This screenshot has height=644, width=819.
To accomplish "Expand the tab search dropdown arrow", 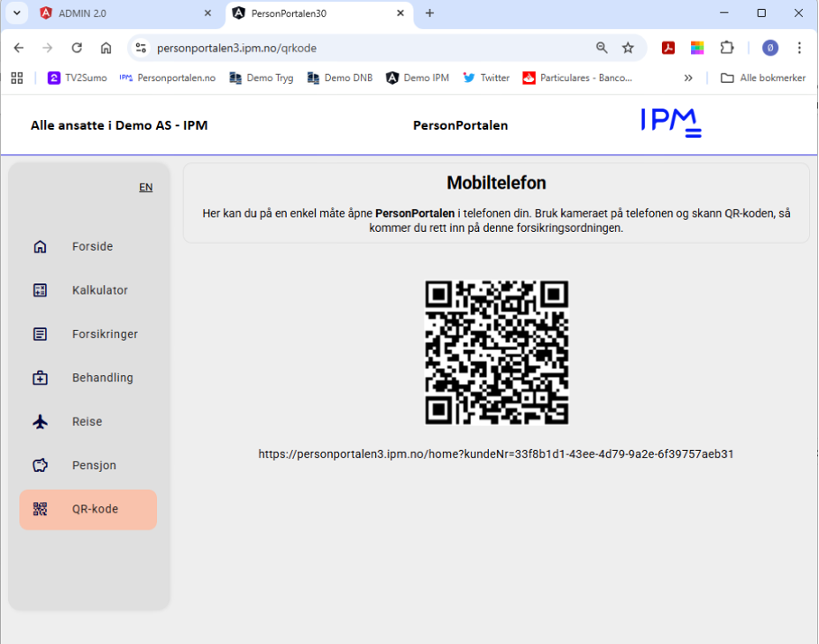I will (16, 14).
